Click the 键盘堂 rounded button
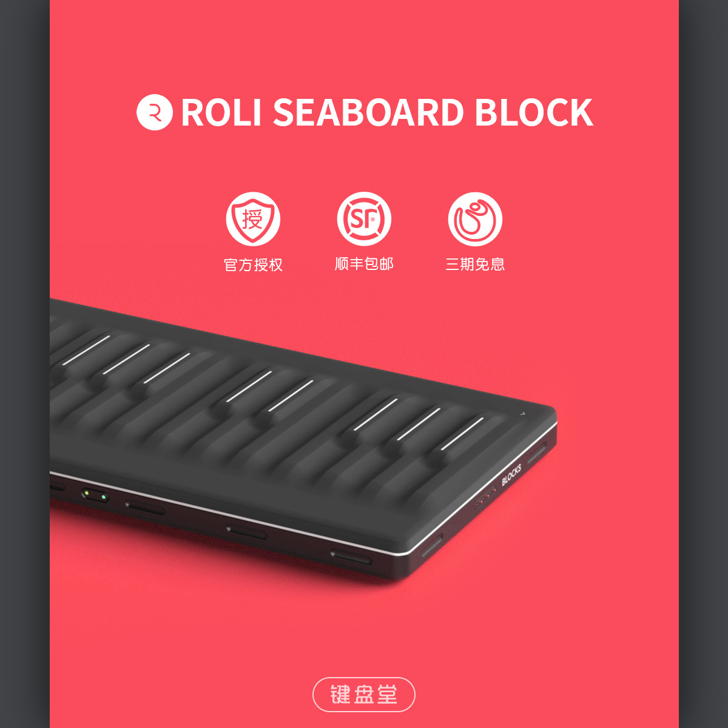Screen dimensions: 728x728 click(x=364, y=695)
